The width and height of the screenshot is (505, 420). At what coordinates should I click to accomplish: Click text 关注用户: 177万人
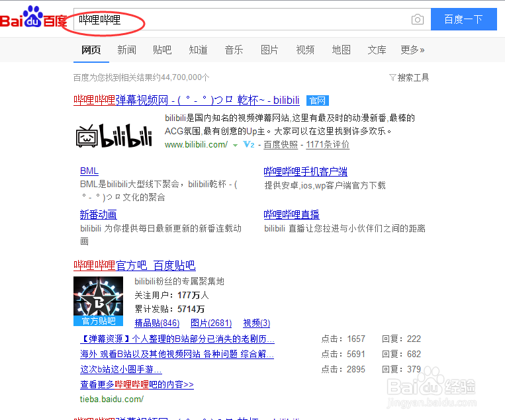pos(171,295)
